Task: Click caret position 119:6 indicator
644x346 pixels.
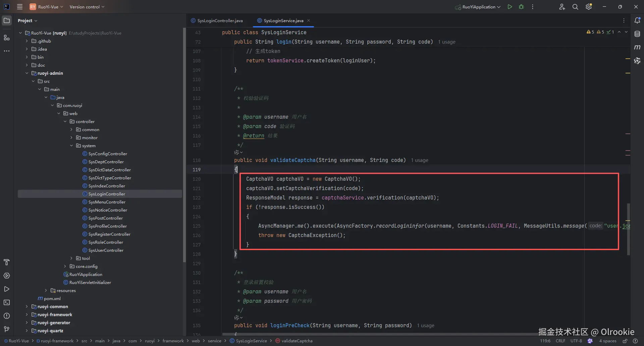Action: point(545,341)
